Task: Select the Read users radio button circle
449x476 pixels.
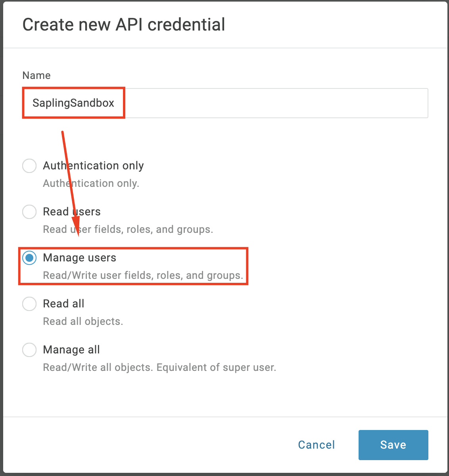Action: click(x=29, y=212)
